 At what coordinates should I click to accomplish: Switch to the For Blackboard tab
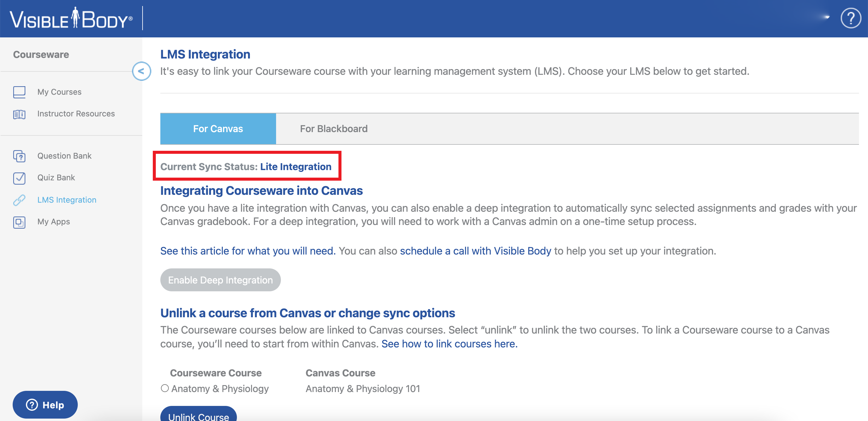(334, 128)
